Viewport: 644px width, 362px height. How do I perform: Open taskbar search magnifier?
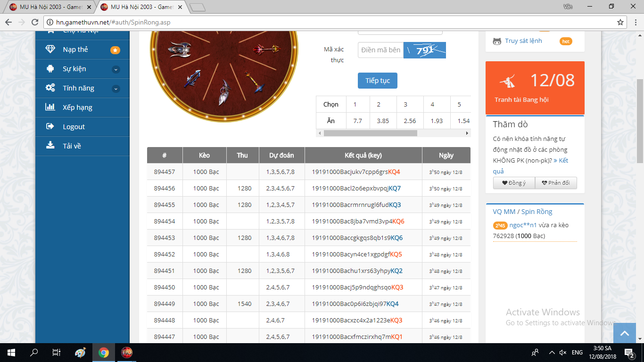[x=34, y=353]
